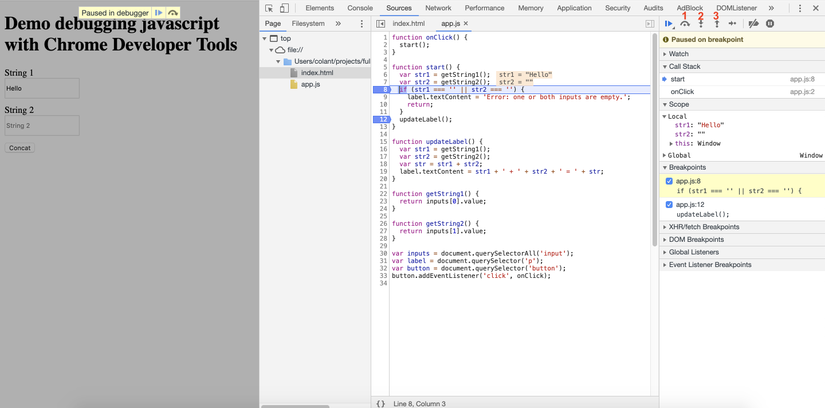Select index.html in the file tree
This screenshot has width=825, height=408.
point(316,73)
